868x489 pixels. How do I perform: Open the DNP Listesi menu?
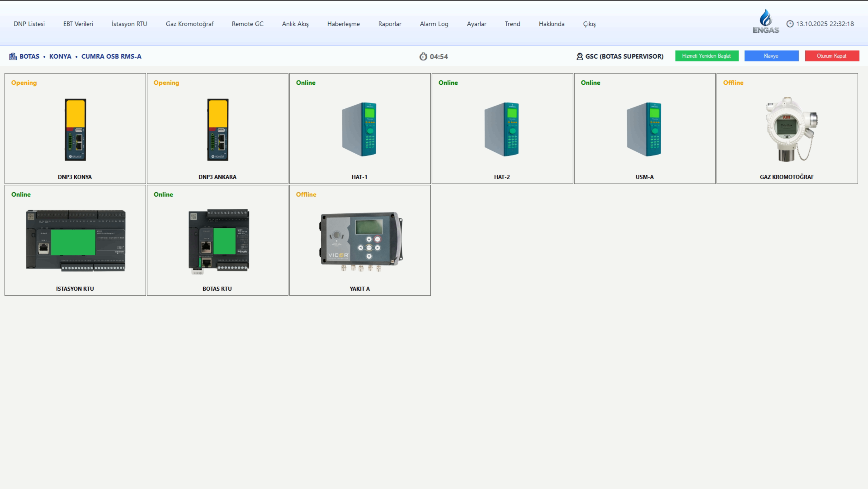[x=29, y=24]
